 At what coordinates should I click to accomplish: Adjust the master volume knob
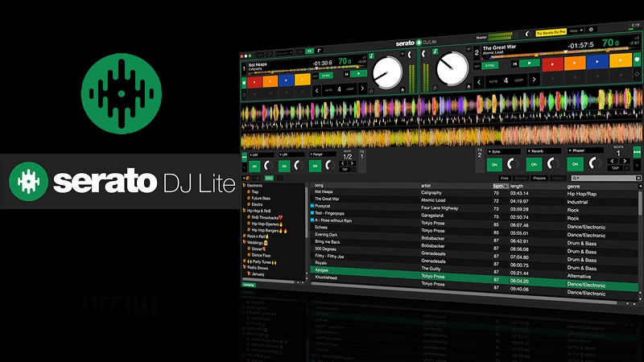528,34
